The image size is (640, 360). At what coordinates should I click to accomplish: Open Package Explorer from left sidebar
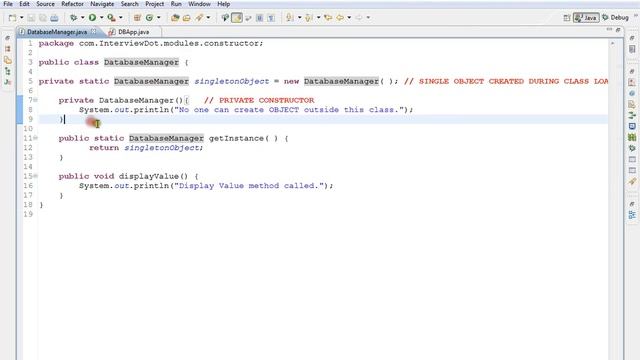(x=7, y=49)
